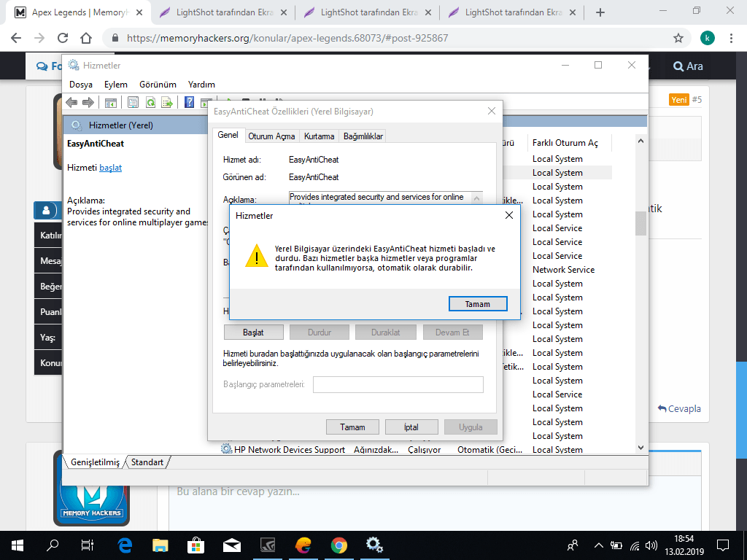Click Tamam in the Hizmetler warning dialog

(x=478, y=304)
